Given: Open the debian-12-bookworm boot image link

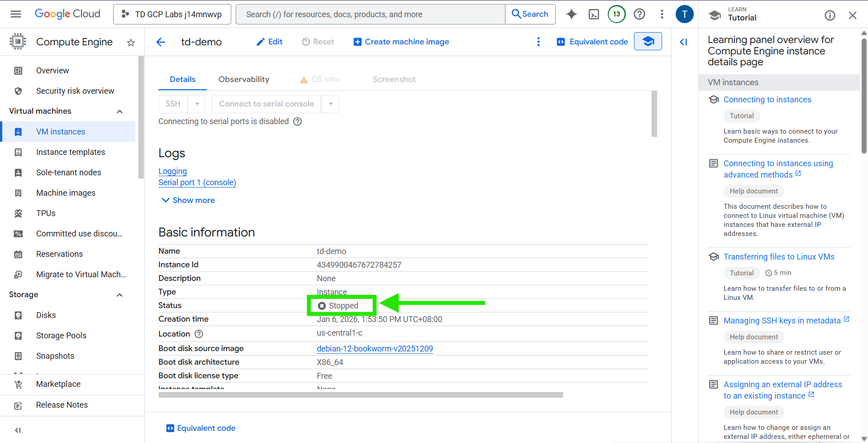Looking at the screenshot, I should (375, 349).
